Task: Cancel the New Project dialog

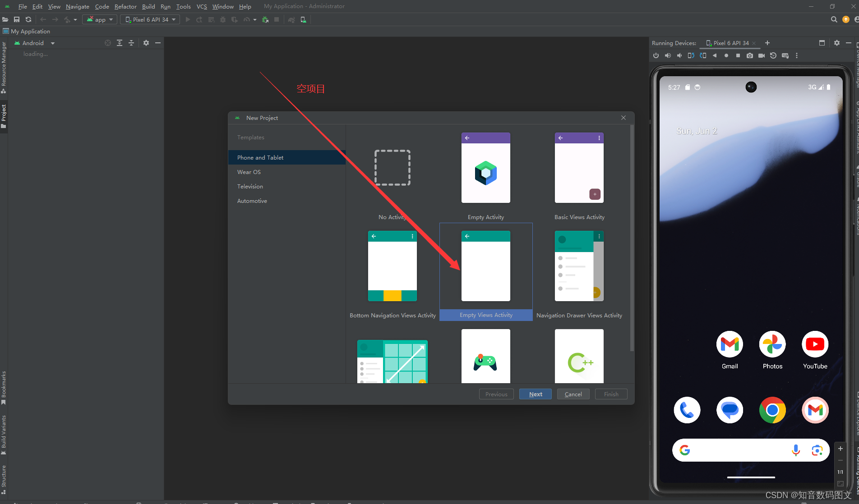Action: [x=573, y=394]
